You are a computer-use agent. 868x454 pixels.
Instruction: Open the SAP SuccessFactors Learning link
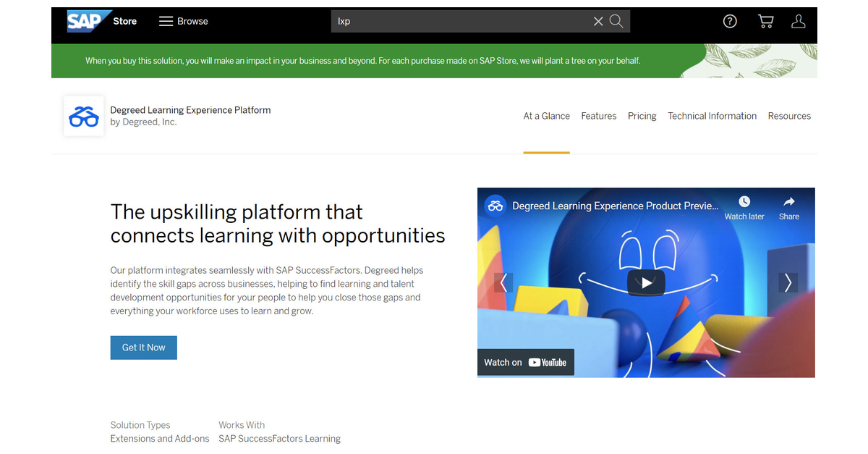[279, 438]
